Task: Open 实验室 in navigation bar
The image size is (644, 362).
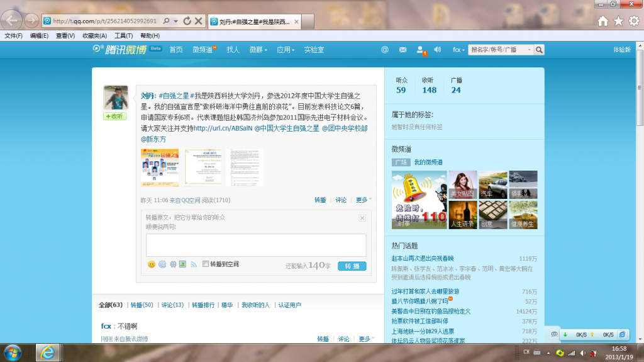Action: pos(314,50)
